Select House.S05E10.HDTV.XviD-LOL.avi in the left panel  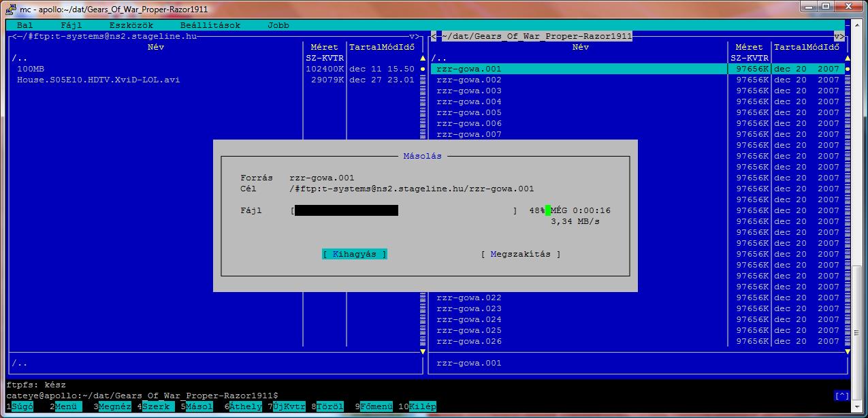[x=99, y=80]
